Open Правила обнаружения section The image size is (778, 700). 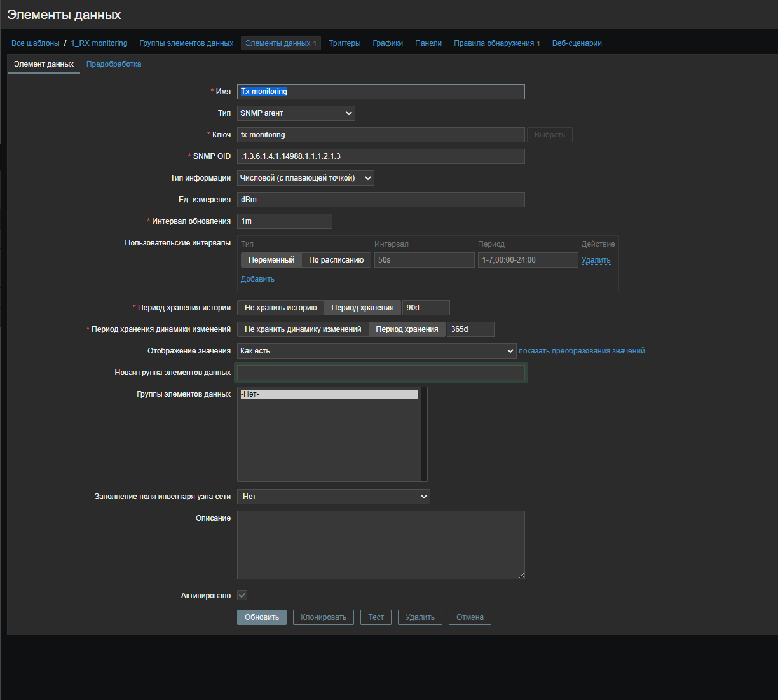click(494, 43)
